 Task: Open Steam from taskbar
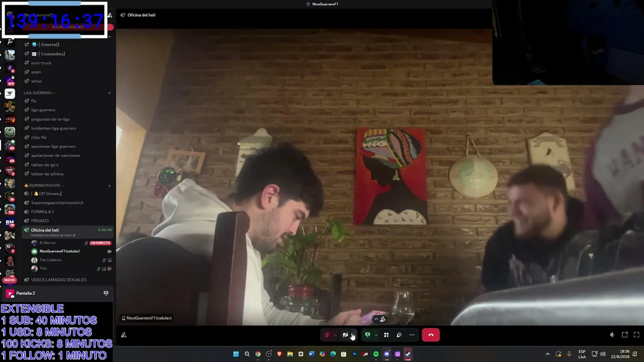(408, 354)
